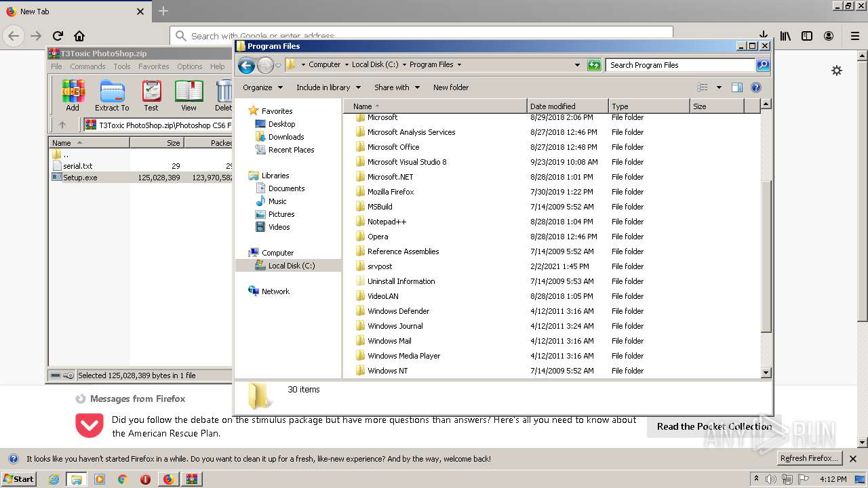The width and height of the screenshot is (868, 488).
Task: Open Firefox Library icon
Action: (785, 36)
